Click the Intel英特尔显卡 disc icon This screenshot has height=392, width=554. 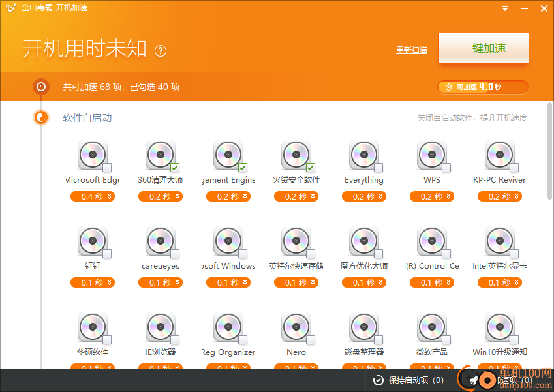tap(500, 241)
